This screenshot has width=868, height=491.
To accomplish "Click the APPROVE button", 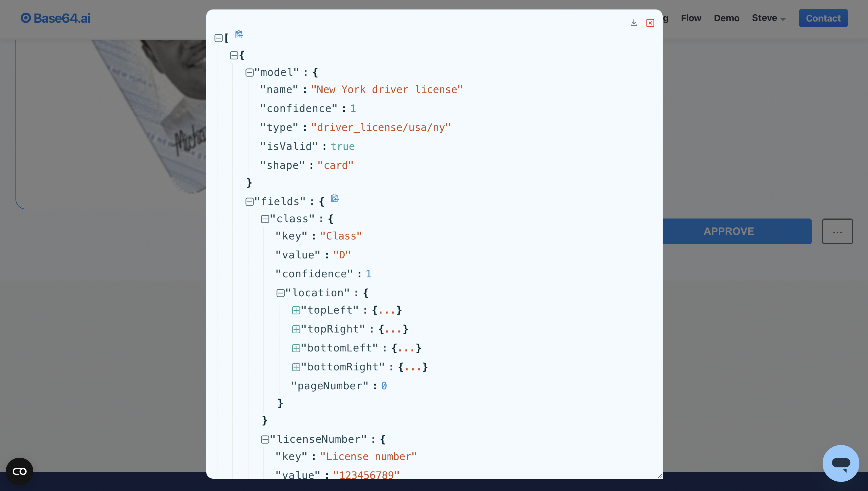I will pos(728,231).
